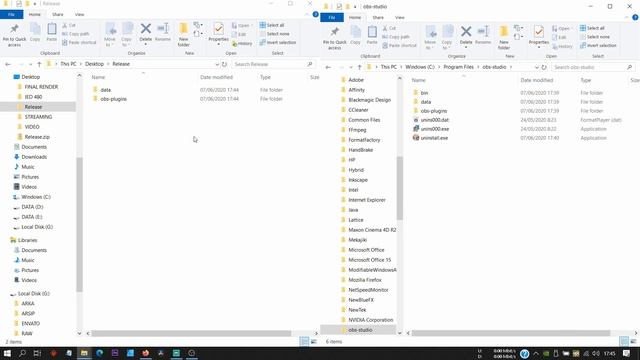Click Pin to Quick access in obs-studio window

pos(334,38)
